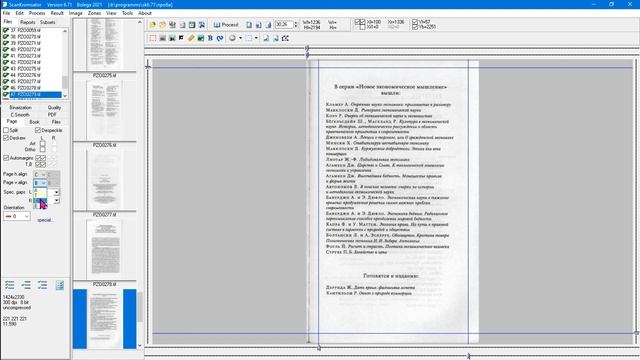The height and width of the screenshot is (360, 640).
Task: Open the Edit menu
Action: coord(19,13)
